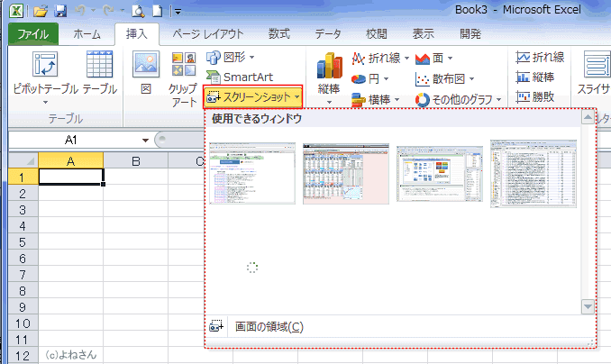The image size is (611, 364).
Task: Expand the Name Box dropdown arrow
Action: (144, 141)
